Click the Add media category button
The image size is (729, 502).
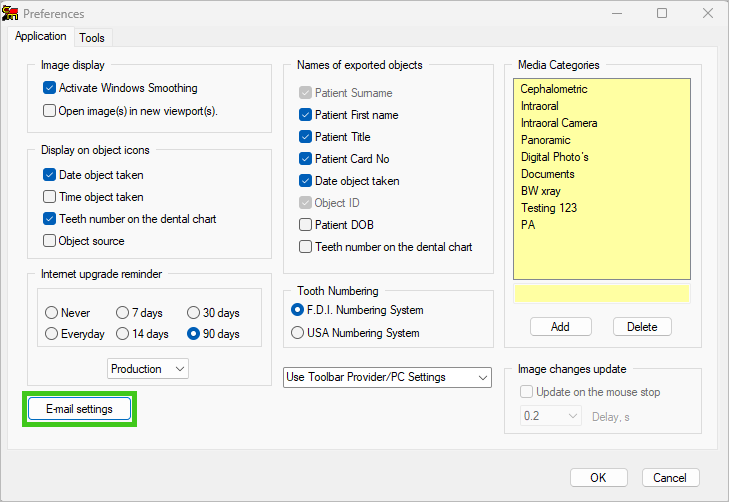pos(561,327)
